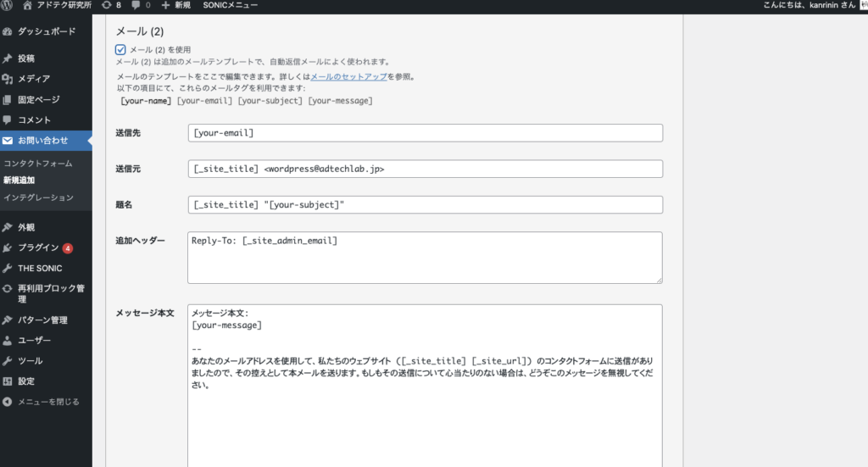Click the WordPress logo icon in admin bar
The image size is (868, 467).
pyautogui.click(x=8, y=5)
